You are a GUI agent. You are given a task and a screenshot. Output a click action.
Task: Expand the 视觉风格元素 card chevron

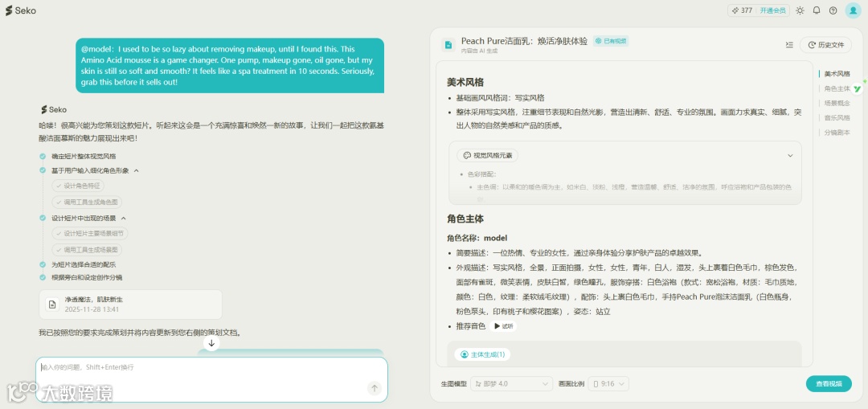click(790, 156)
